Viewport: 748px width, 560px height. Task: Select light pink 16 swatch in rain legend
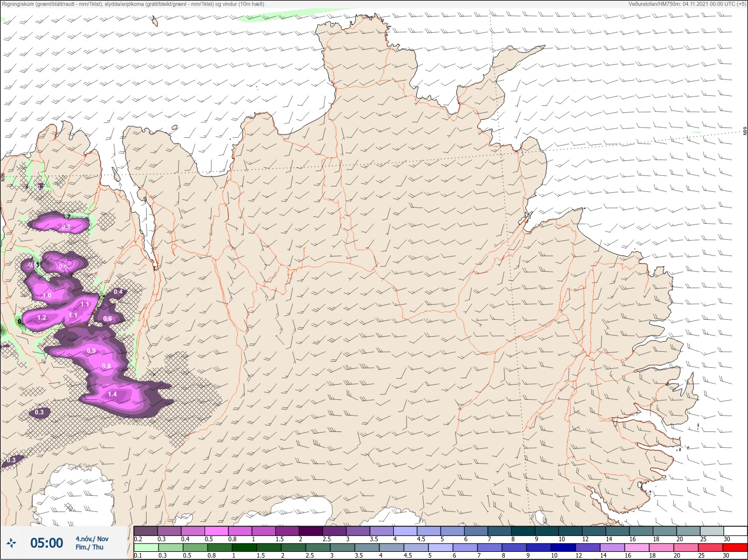pos(637,548)
